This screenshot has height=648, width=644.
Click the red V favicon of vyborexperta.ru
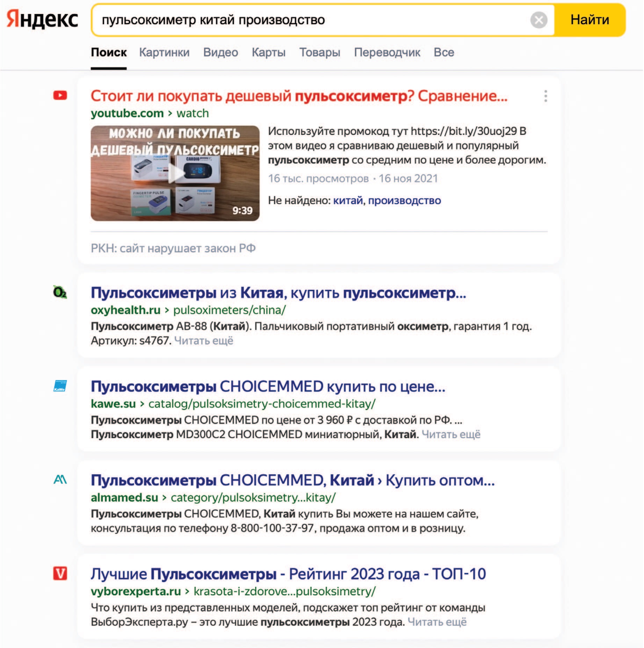(x=60, y=574)
